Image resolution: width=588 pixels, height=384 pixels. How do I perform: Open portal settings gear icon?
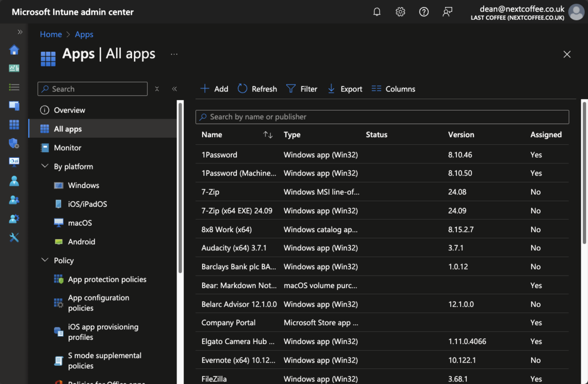pyautogui.click(x=400, y=12)
